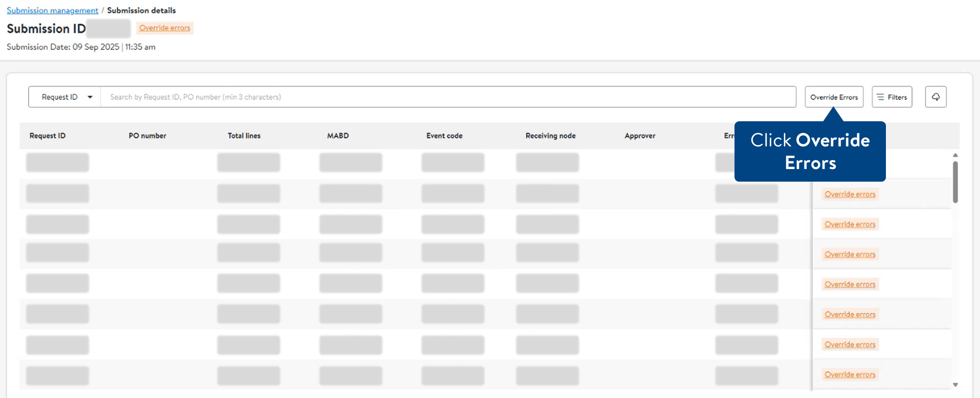This screenshot has width=980, height=398.
Task: Open the Request ID search type dropdown
Action: click(x=65, y=97)
